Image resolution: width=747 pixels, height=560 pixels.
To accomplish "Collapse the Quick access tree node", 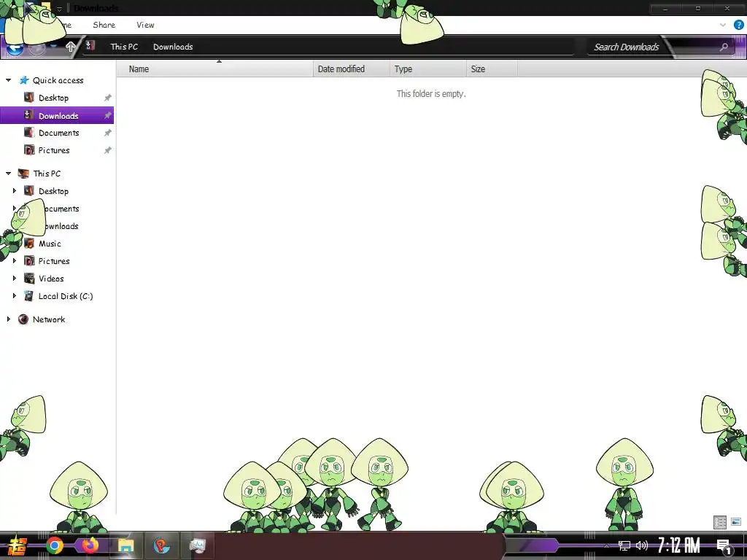I will (x=9, y=80).
